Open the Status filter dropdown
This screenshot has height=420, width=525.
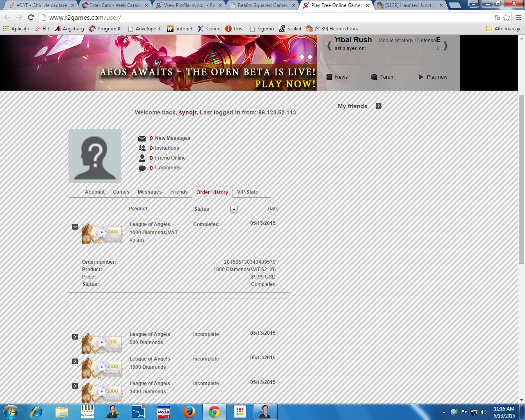234,209
